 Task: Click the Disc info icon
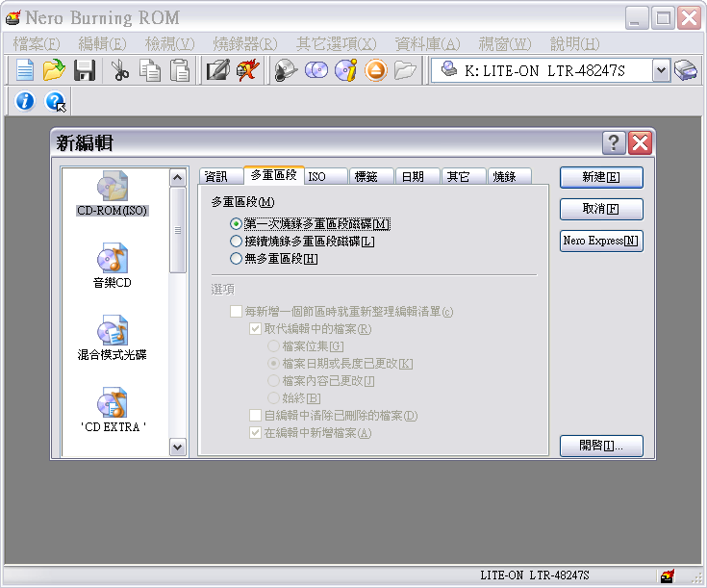346,70
